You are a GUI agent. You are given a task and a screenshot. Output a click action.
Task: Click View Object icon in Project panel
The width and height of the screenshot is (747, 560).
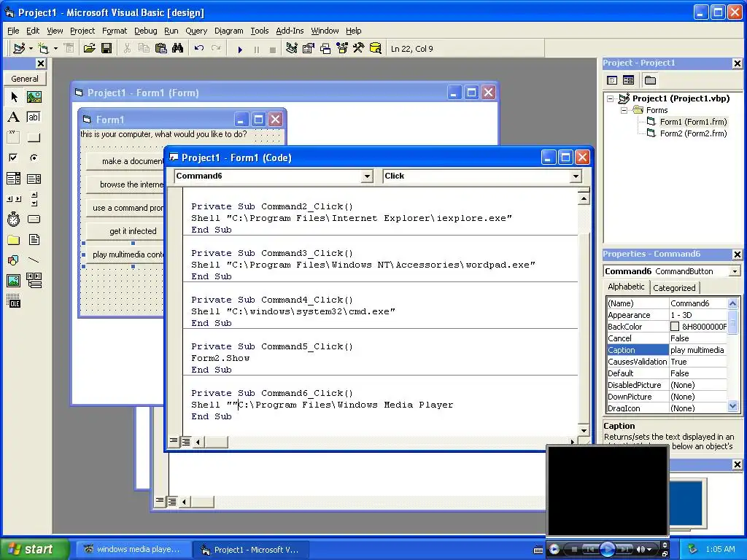pos(628,80)
